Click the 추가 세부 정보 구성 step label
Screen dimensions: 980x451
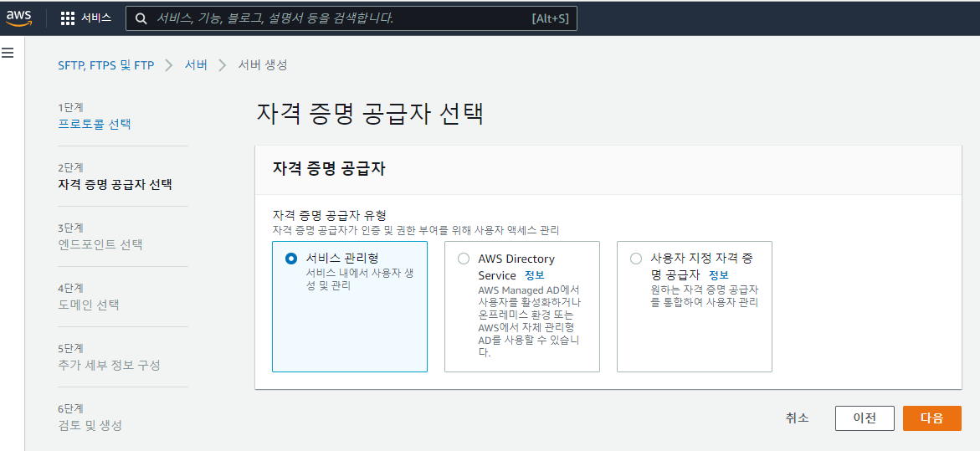109,365
